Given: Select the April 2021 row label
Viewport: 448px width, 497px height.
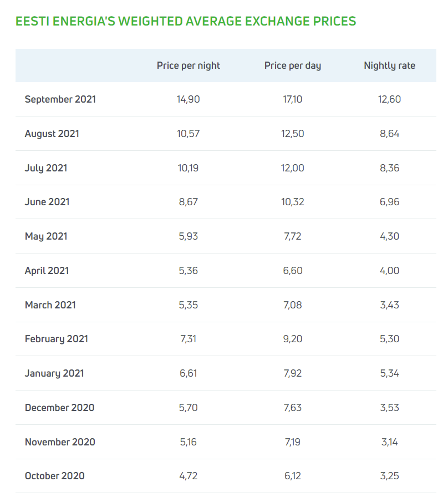Looking at the screenshot, I should click(47, 271).
